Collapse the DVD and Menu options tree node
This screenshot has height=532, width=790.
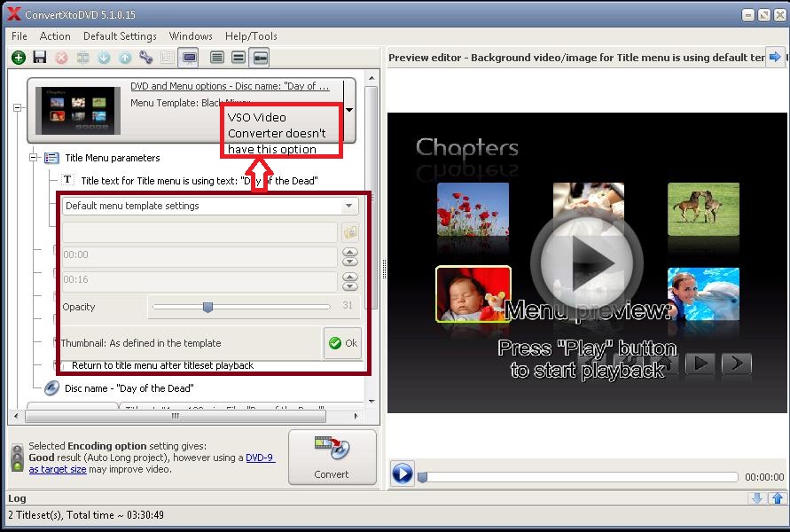tap(18, 107)
